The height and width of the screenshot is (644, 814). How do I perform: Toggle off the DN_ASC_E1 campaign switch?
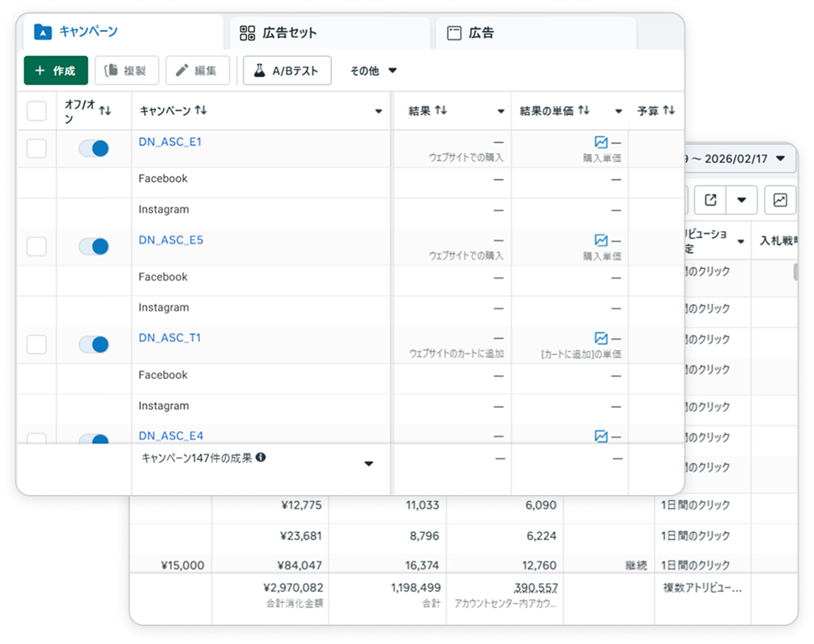click(x=93, y=148)
